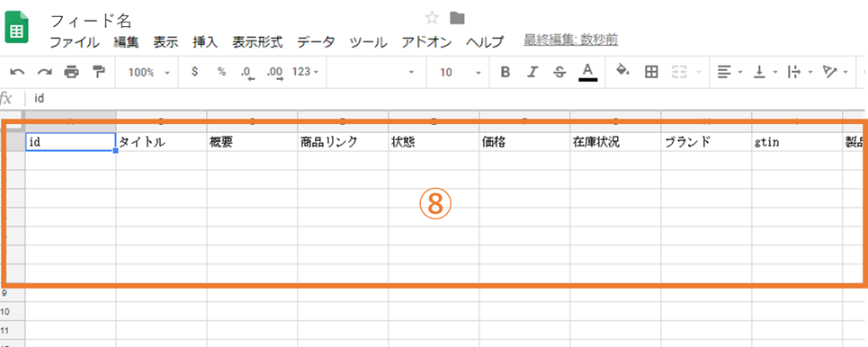Open the text wrapping dropdown

(800, 72)
